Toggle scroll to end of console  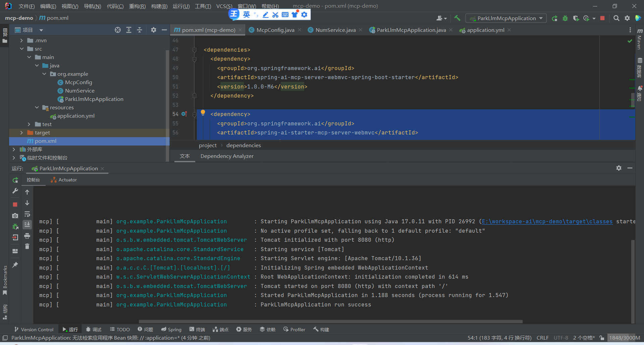pyautogui.click(x=27, y=225)
